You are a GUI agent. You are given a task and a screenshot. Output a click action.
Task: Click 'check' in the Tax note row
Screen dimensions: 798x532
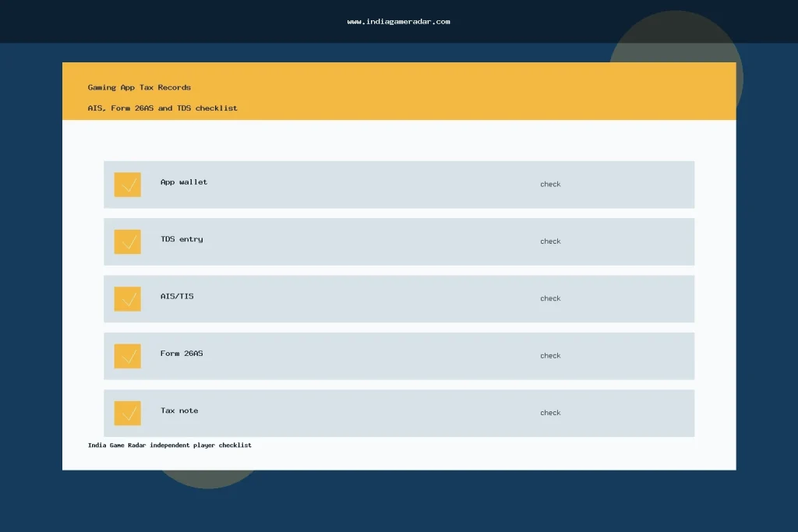550,413
